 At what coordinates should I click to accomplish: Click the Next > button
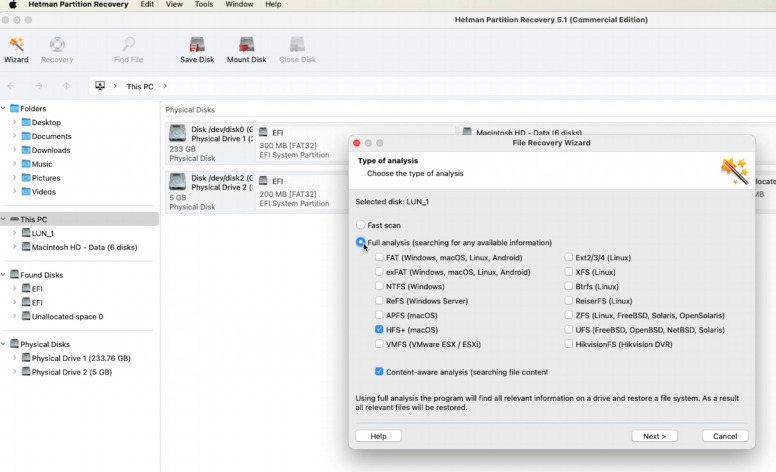[x=655, y=436]
